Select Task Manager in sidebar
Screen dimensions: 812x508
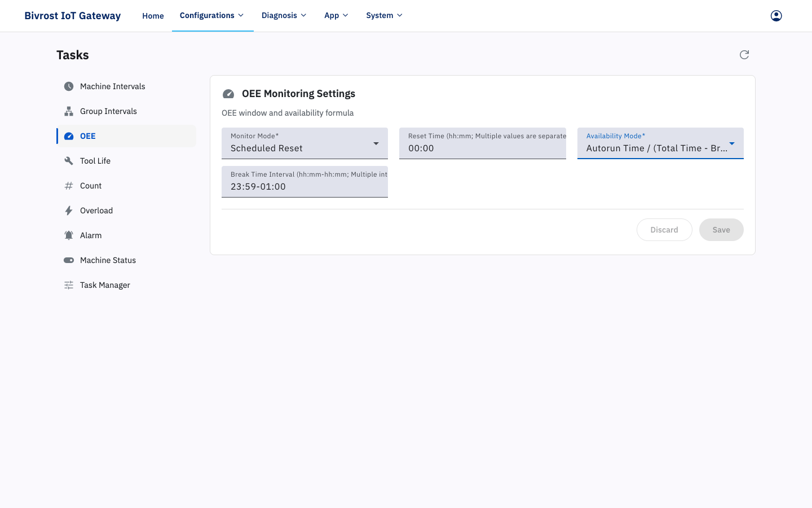tap(126, 285)
